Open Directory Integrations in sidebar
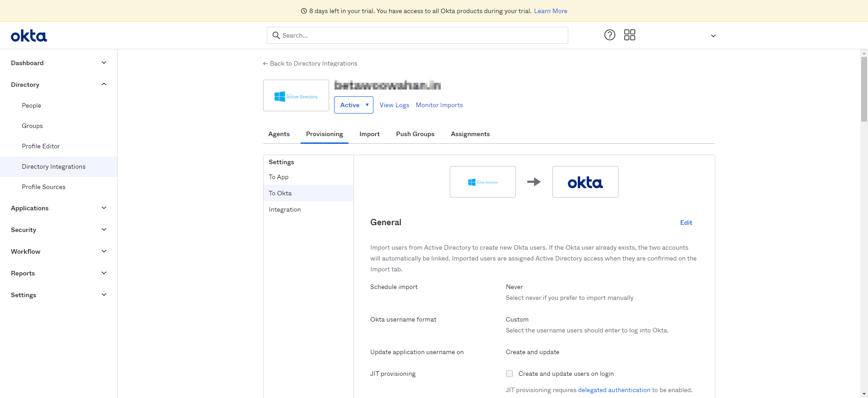Image resolution: width=868 pixels, height=398 pixels. coord(59,166)
